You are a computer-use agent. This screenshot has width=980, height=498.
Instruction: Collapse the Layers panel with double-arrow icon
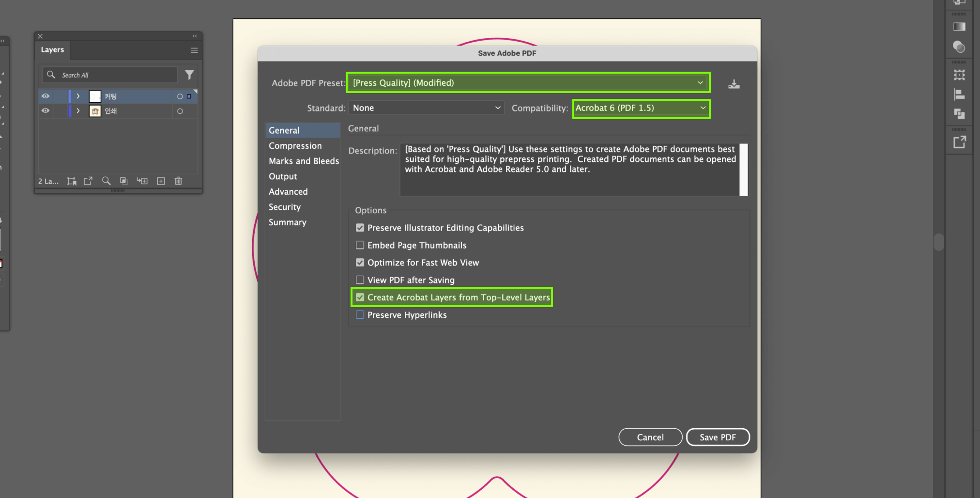195,36
